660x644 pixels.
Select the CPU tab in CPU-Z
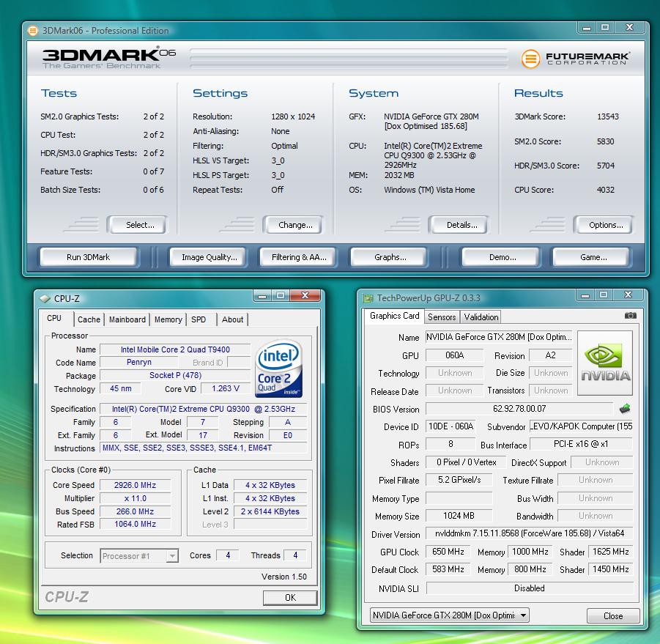click(x=56, y=318)
